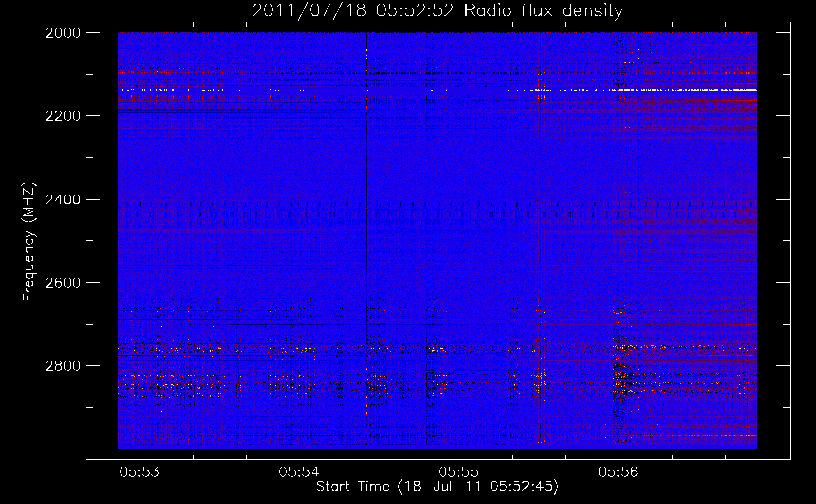The height and width of the screenshot is (504, 816).
Task: Click the "Start Time (18-Jul-11 05:52:45)" x-axis label
Action: pyautogui.click(x=437, y=487)
